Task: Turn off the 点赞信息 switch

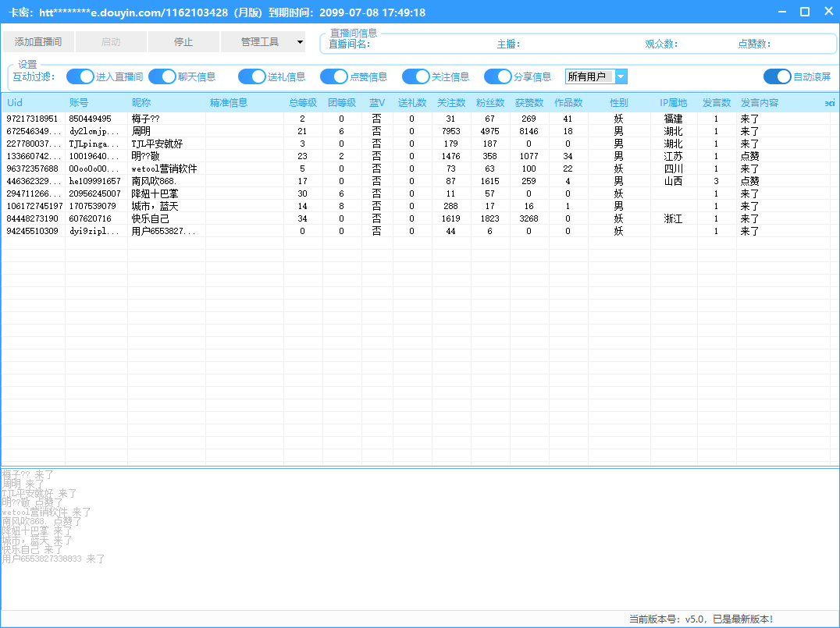Action: click(x=333, y=76)
